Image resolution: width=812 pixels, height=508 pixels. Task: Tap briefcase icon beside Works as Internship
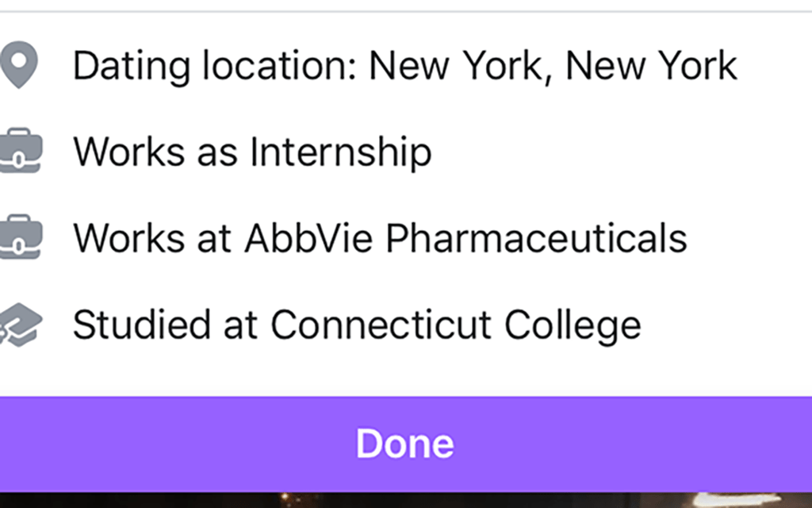pos(19,151)
